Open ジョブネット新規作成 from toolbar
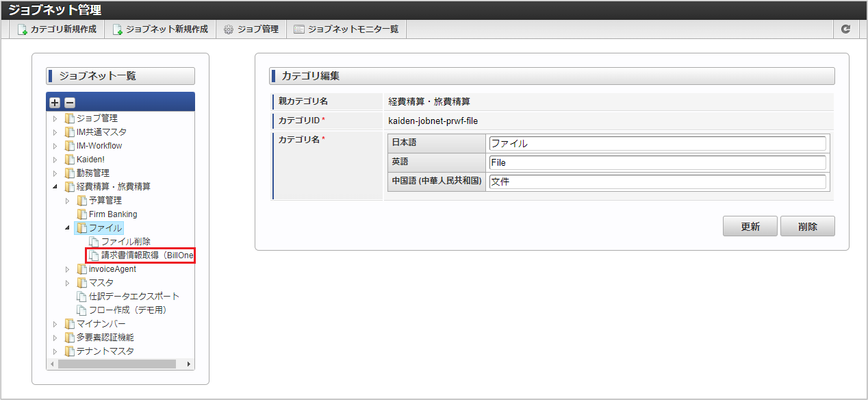The height and width of the screenshot is (400, 868). (x=160, y=29)
